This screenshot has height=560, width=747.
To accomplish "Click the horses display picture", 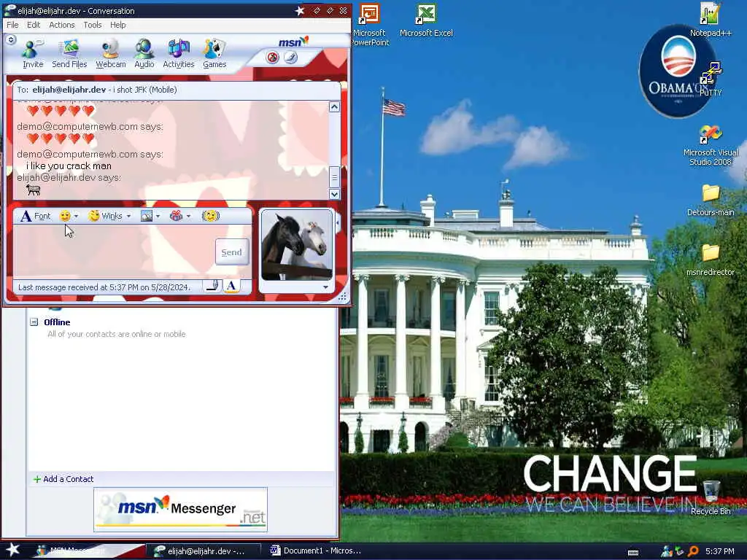I will [x=297, y=245].
